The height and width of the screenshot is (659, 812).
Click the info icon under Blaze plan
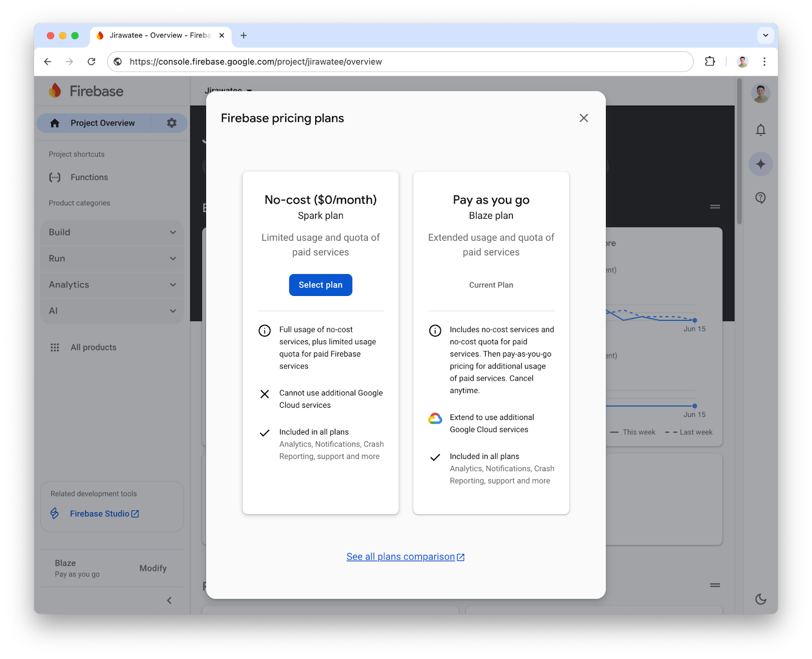pyautogui.click(x=435, y=331)
